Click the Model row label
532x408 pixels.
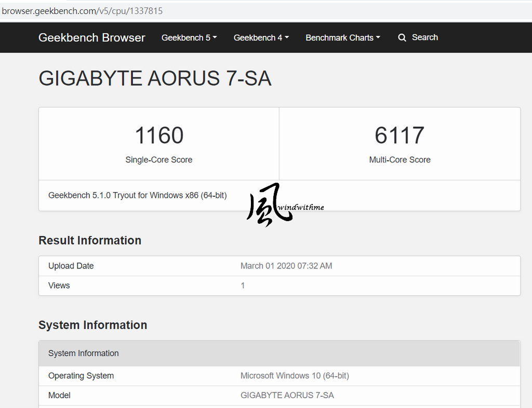point(59,395)
